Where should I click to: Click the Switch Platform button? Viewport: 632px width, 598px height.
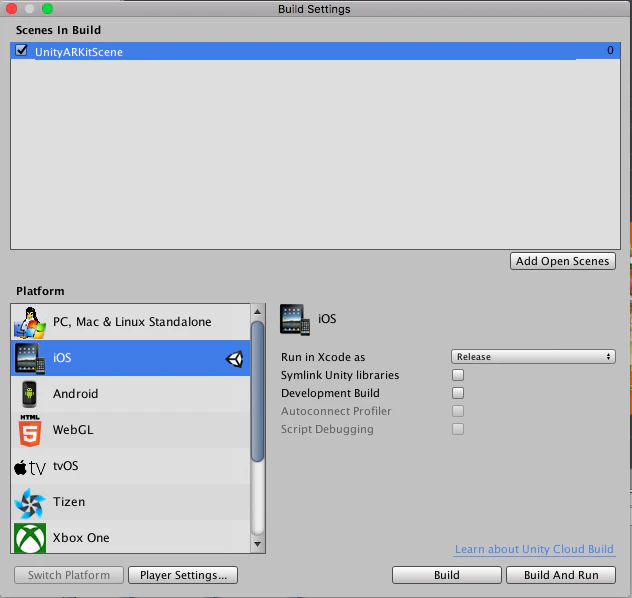tap(69, 575)
